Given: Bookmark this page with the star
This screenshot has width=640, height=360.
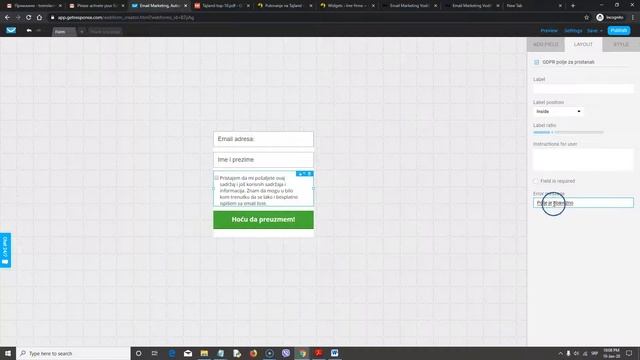Looking at the screenshot, I should tap(587, 18).
